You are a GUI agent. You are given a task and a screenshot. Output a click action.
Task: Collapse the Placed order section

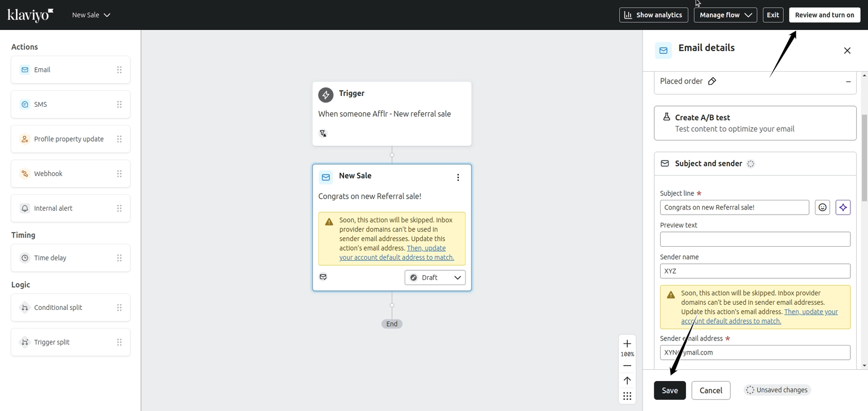pyautogui.click(x=848, y=82)
